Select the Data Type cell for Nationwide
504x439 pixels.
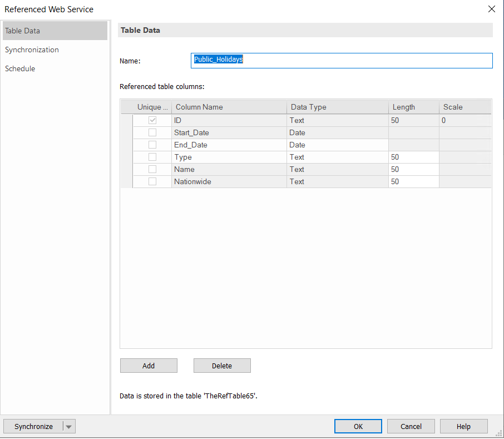point(337,181)
